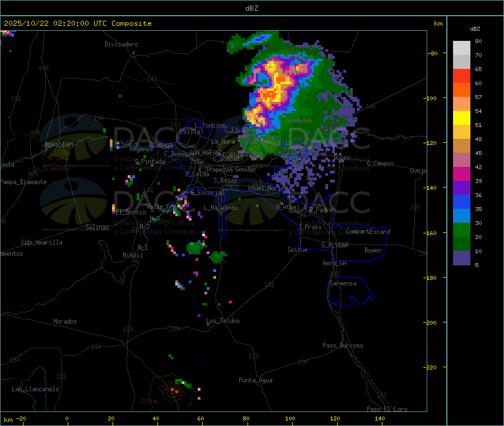Click the dBZ title at top center

point(251,8)
